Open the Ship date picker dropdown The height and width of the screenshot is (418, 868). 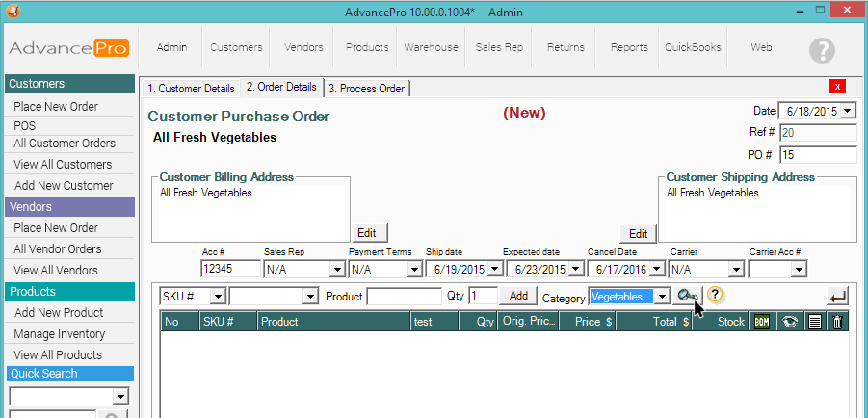(x=494, y=269)
